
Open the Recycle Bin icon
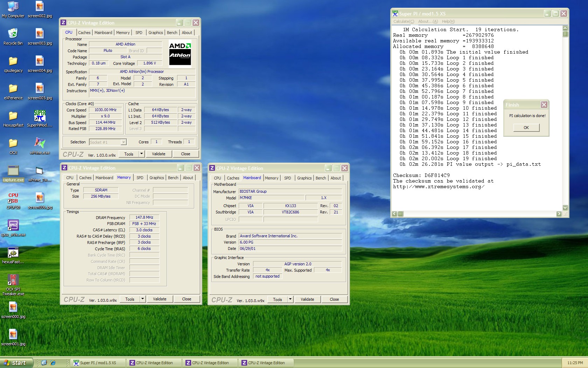click(x=13, y=36)
